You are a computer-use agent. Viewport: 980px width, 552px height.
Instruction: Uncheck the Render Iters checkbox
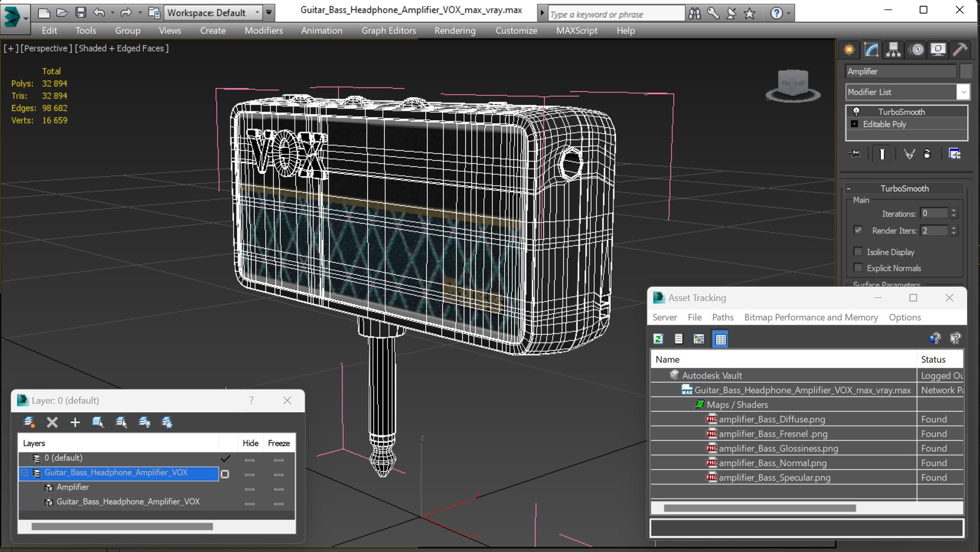point(858,231)
